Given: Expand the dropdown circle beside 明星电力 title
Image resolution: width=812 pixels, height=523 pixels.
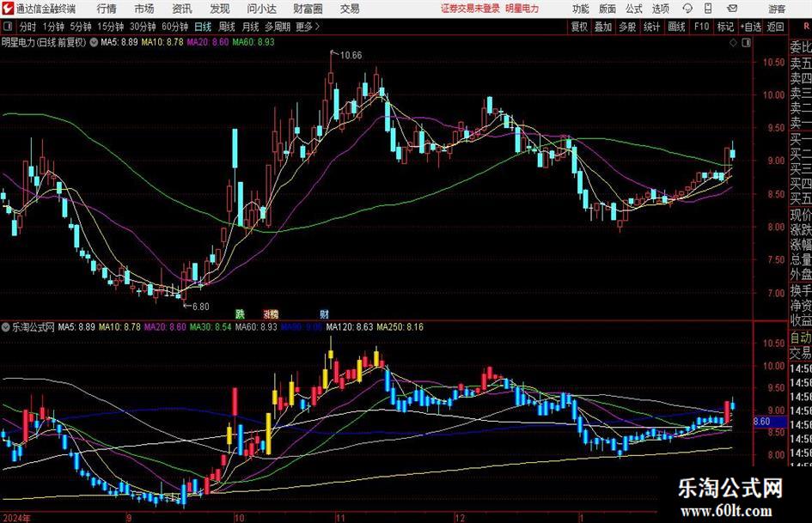Looking at the screenshot, I should pyautogui.click(x=94, y=42).
